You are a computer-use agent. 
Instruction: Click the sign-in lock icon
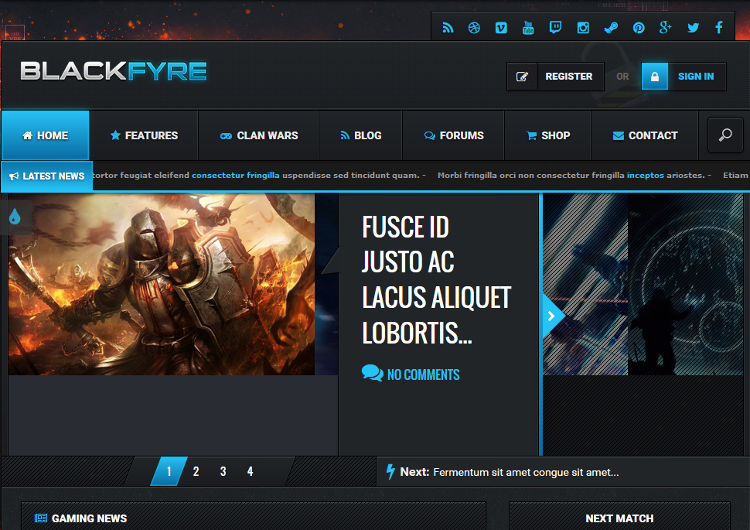(x=655, y=77)
